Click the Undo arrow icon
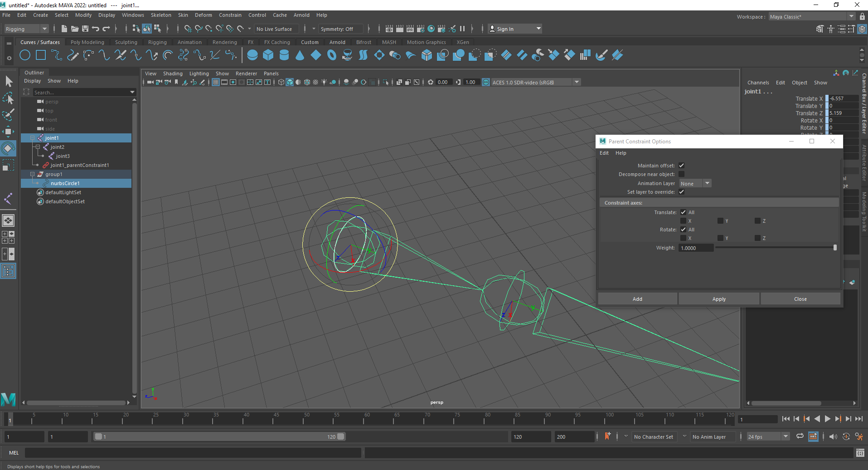Viewport: 868px width, 470px height. pos(96,29)
